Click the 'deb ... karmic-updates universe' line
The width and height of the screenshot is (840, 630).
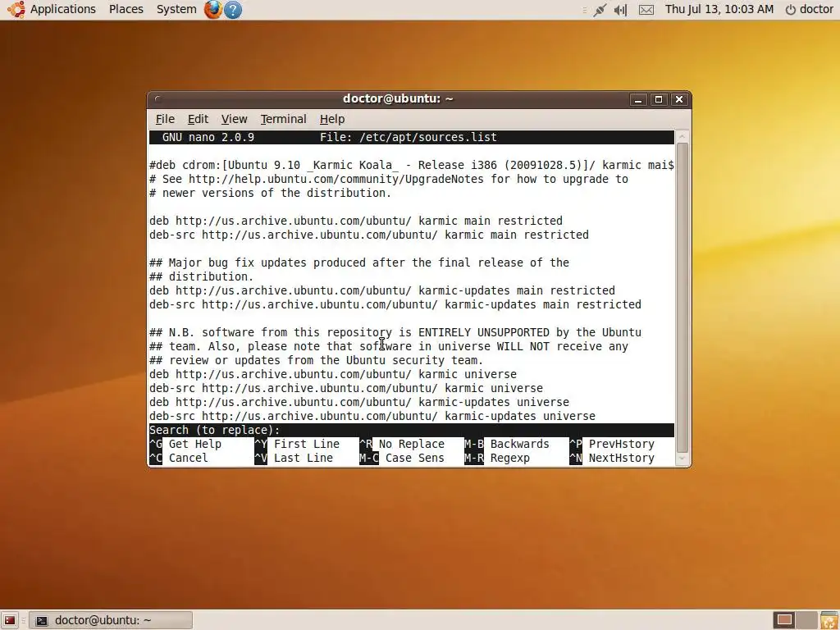359,402
